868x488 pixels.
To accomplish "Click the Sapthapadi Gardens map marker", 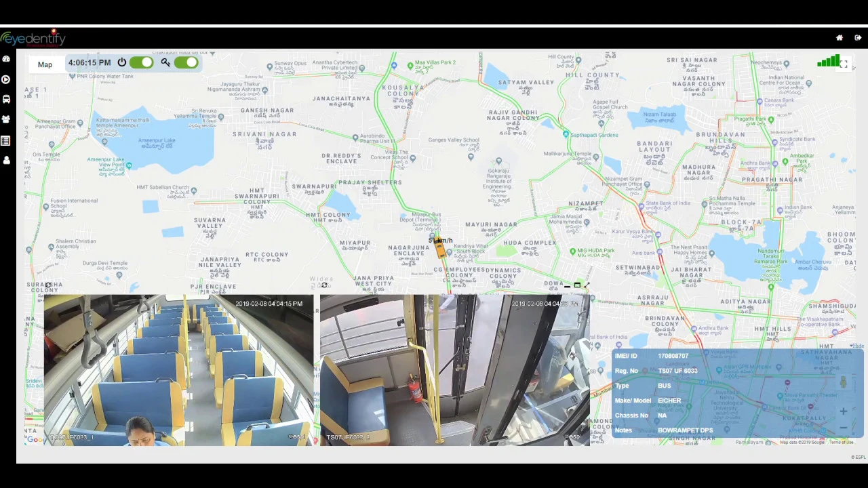I will coord(566,135).
